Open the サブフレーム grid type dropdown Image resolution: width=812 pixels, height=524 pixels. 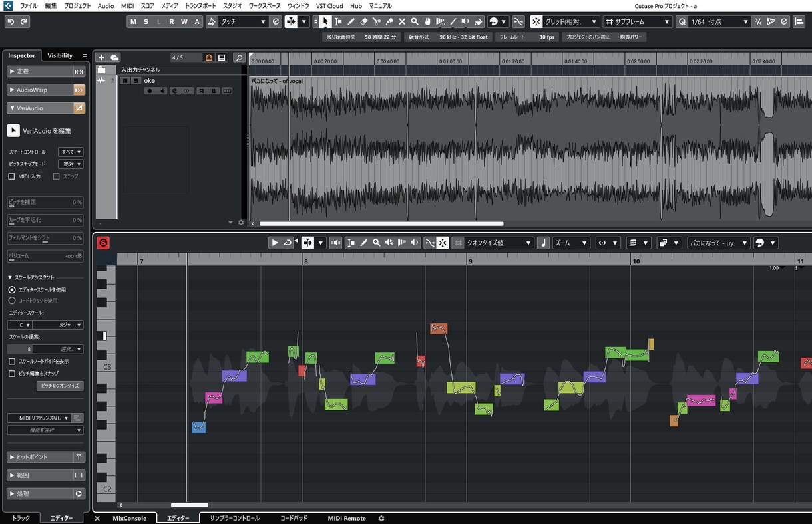pos(638,22)
